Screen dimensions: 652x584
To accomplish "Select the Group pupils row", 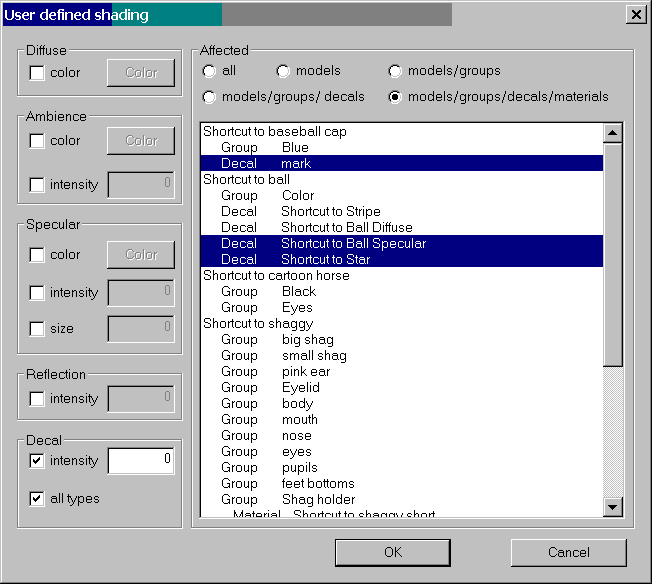I will (402, 468).
